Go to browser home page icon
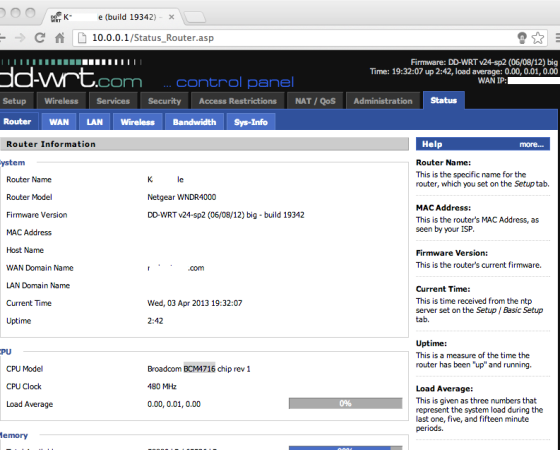560x450 pixels. (60, 38)
